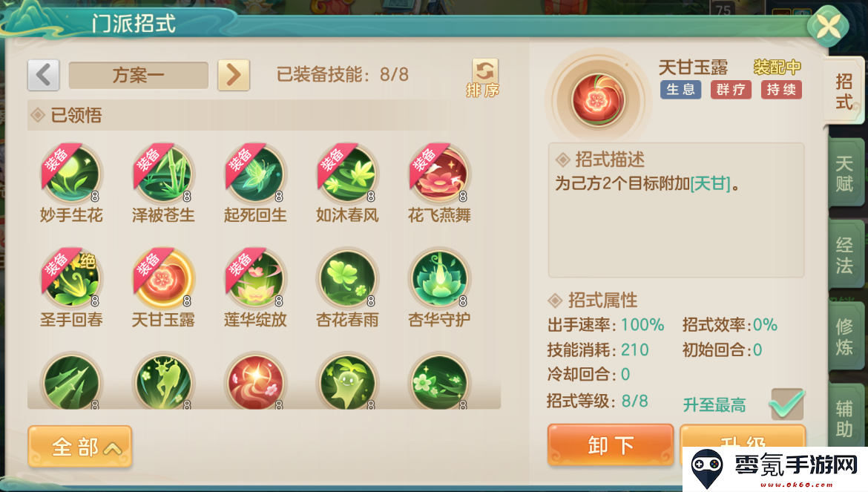
Task: Click the 天甘 keyword link in description
Action: 711,183
